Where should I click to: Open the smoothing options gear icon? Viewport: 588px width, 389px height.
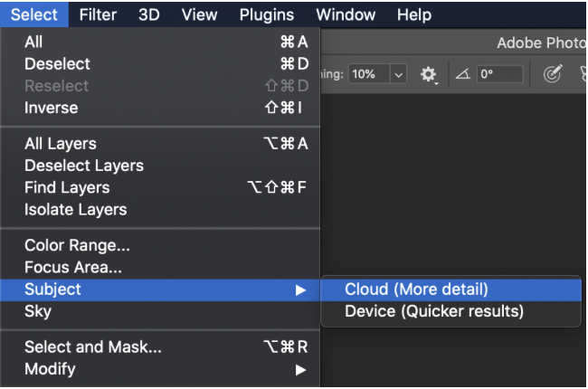[x=428, y=75]
